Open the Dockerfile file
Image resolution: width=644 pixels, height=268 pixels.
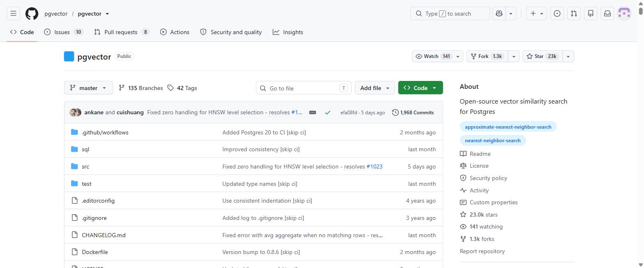[x=95, y=252]
